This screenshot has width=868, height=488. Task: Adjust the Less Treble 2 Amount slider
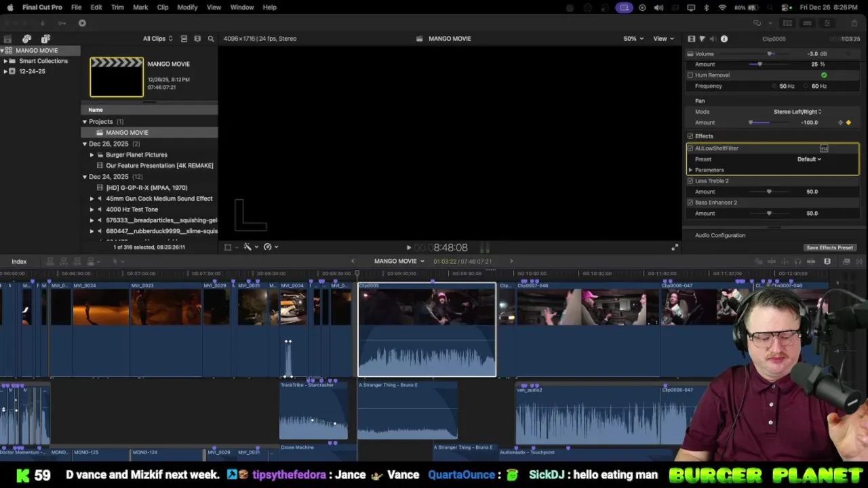(768, 192)
